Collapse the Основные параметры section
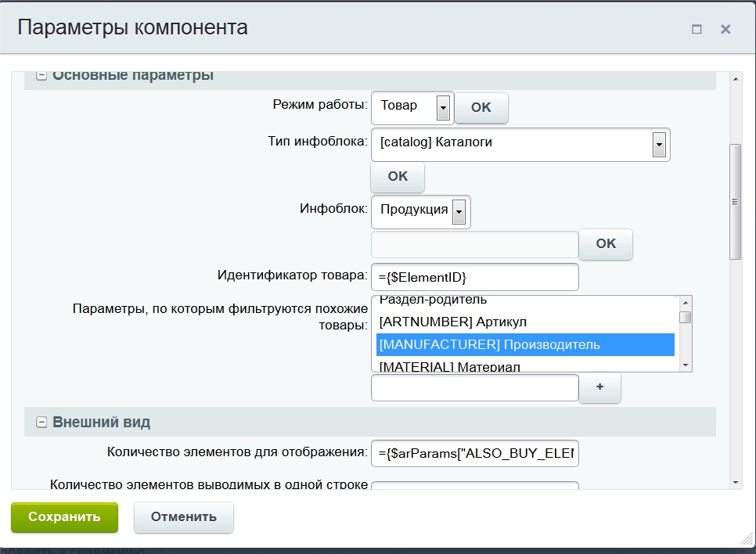The height and width of the screenshot is (554, 756). click(41, 76)
